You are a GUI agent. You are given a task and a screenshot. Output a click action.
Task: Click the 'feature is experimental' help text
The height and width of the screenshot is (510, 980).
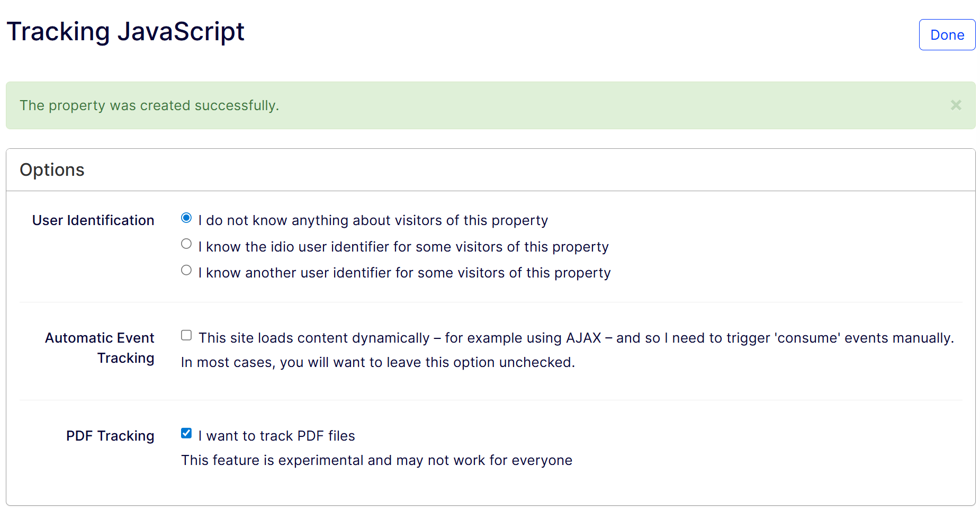[x=376, y=460]
